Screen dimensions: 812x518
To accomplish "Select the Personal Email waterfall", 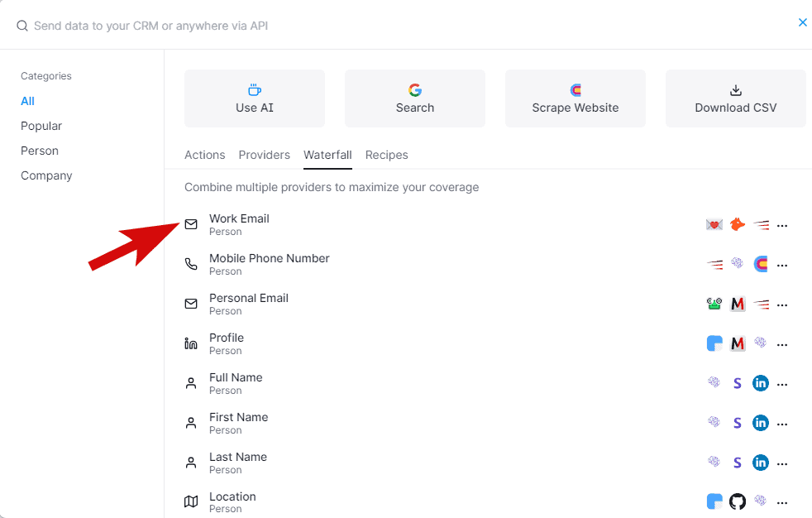I will (x=487, y=304).
